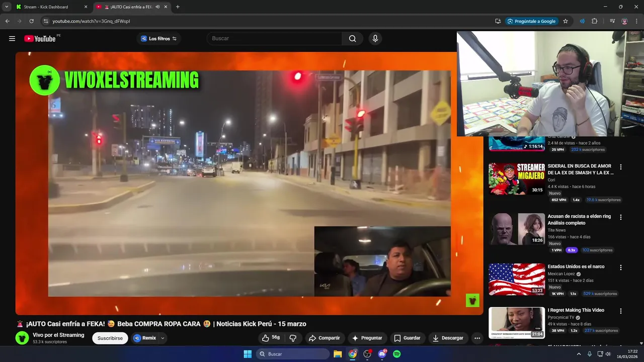Share the video with Compartir
The image size is (644, 362).
325,338
